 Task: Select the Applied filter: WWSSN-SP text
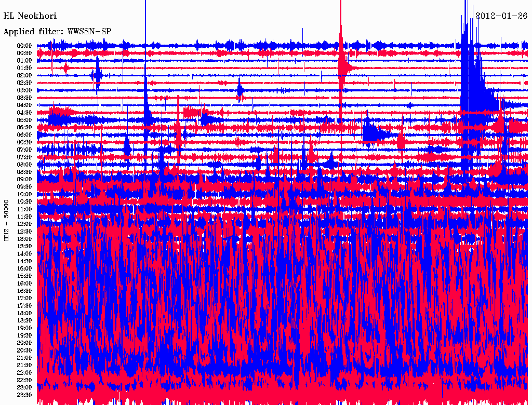point(57,32)
